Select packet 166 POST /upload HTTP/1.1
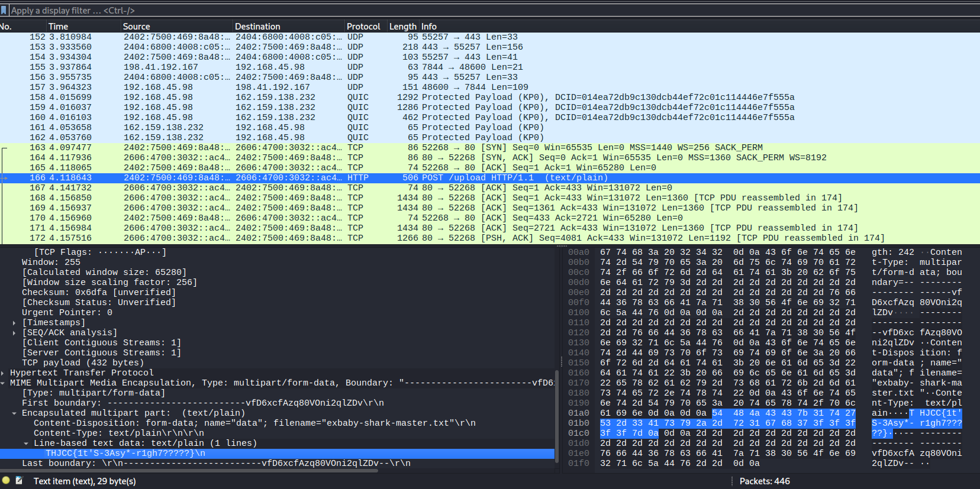 click(490, 178)
